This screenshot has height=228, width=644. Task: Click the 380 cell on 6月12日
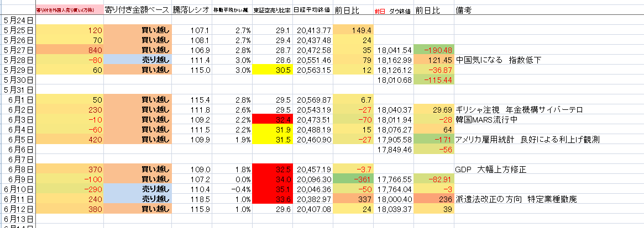point(70,208)
